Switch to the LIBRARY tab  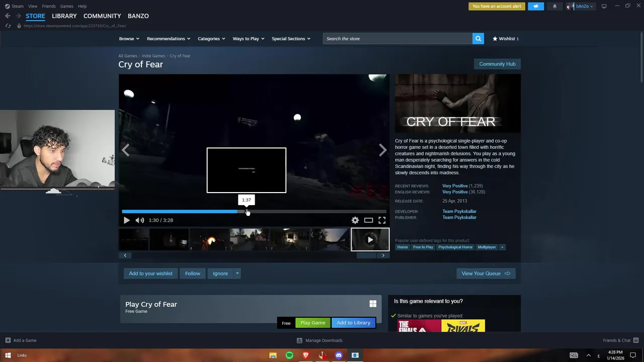coord(64,16)
